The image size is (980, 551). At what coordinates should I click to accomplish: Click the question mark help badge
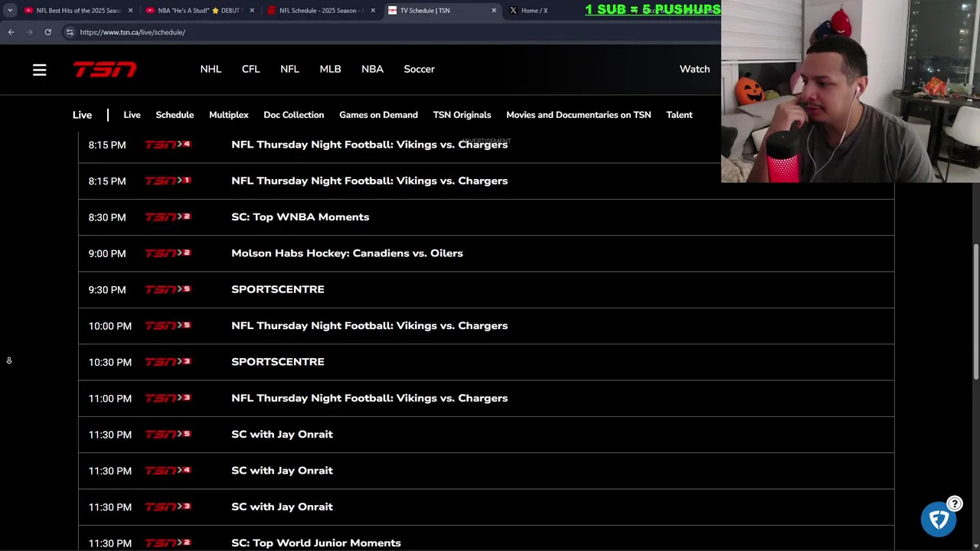tap(955, 504)
